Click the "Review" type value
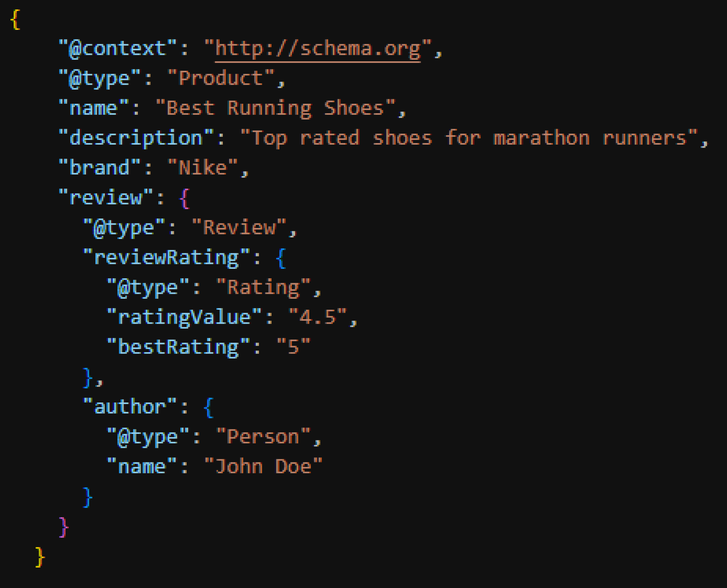 [x=239, y=228]
